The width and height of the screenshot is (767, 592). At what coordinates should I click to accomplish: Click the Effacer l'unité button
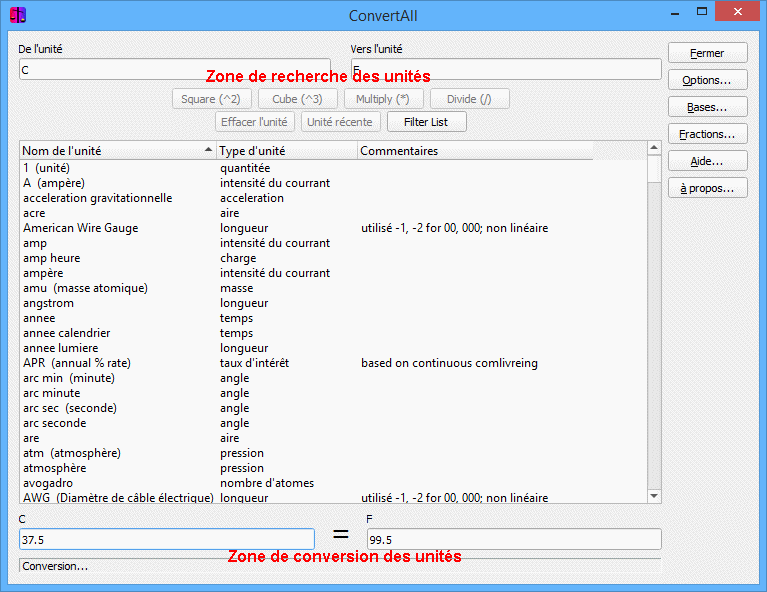tap(254, 122)
